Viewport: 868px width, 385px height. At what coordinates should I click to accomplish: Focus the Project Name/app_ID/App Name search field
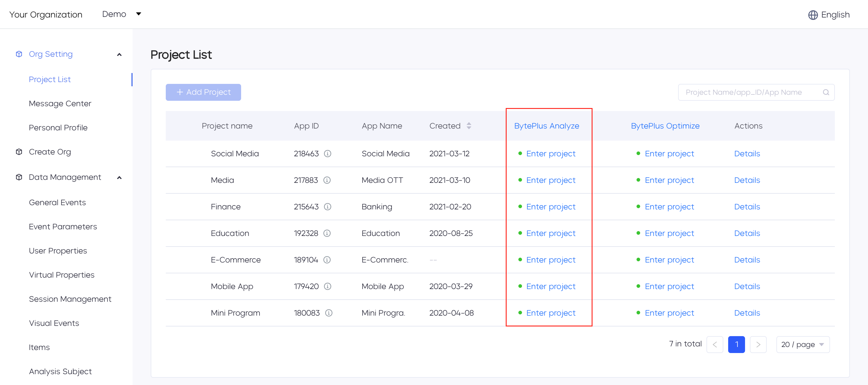[756, 92]
